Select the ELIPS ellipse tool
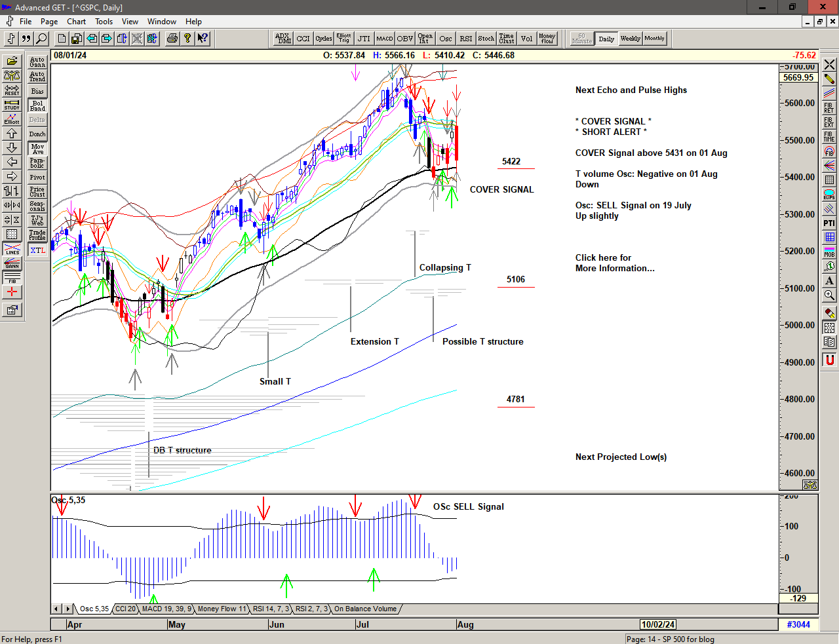Viewport: 839px width, 644px height. pyautogui.click(x=829, y=195)
